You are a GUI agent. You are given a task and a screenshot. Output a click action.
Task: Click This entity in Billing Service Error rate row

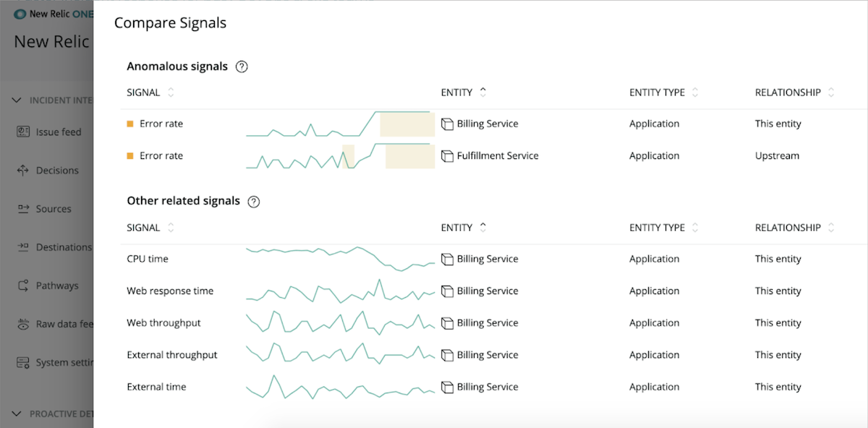778,124
